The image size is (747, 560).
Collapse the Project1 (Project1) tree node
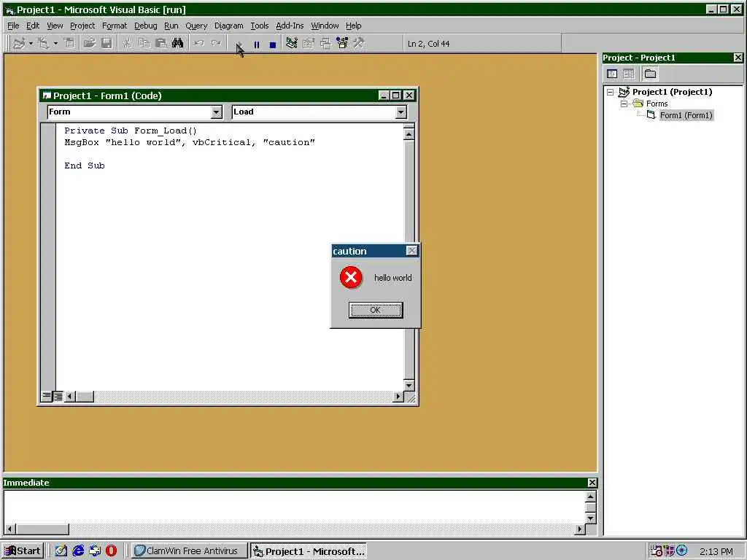pos(611,93)
